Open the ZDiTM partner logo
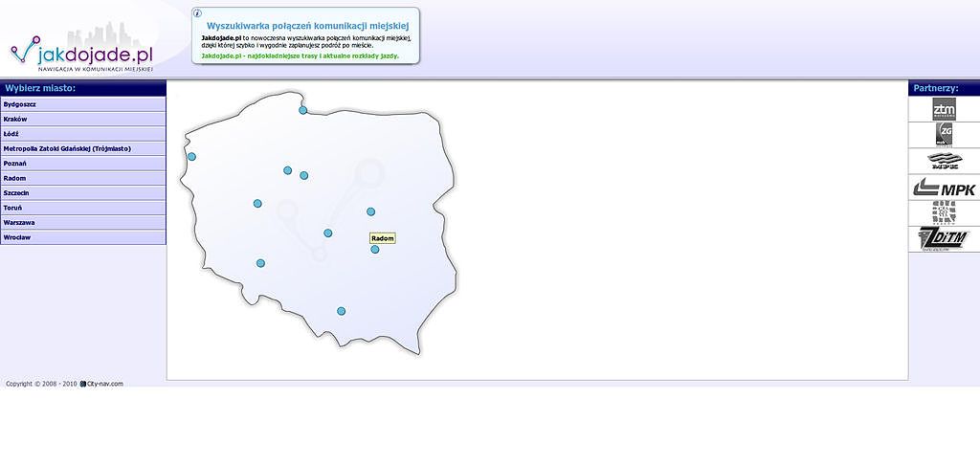 click(944, 239)
